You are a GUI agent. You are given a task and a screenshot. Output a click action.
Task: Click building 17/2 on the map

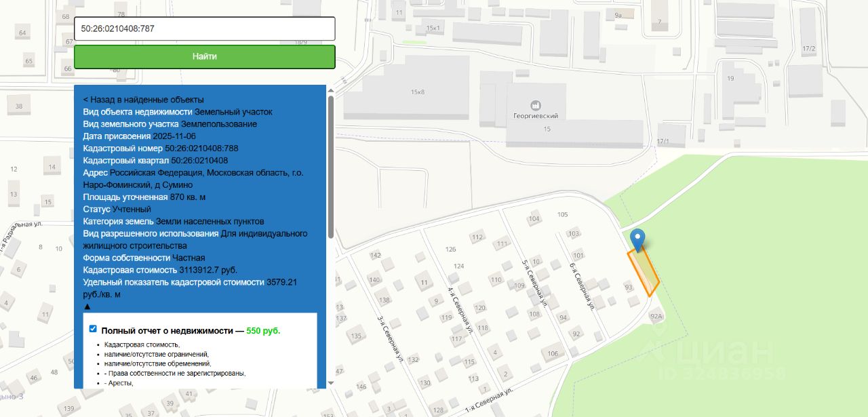pyautogui.click(x=809, y=49)
